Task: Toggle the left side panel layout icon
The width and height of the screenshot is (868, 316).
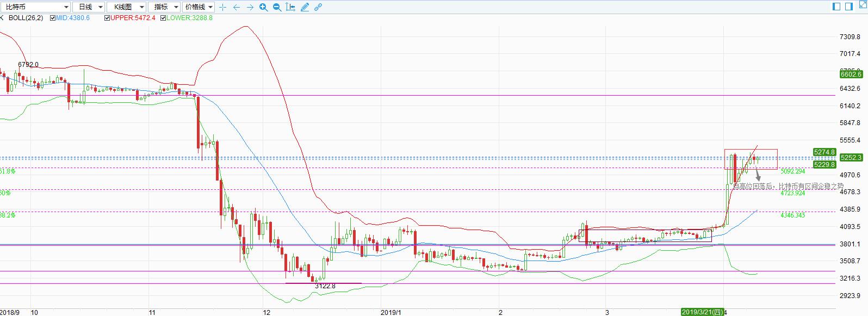Action: tap(837, 7)
